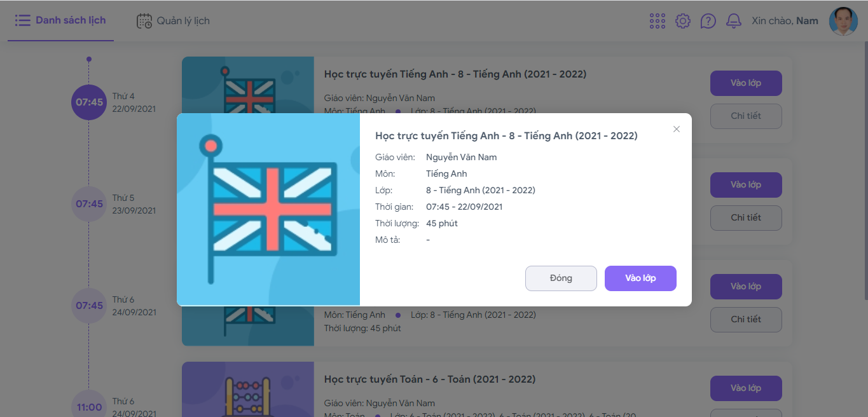This screenshot has width=868, height=417.
Task: Click teacher name Nguyễn Văn Nam in dialog
Action: point(462,157)
